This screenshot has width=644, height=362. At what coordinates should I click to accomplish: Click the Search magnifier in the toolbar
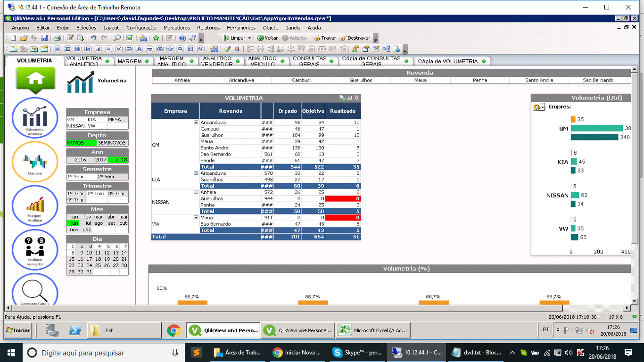click(x=117, y=38)
